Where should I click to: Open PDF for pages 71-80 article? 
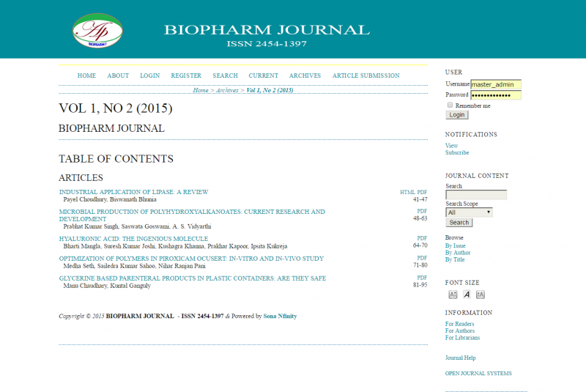tap(422, 258)
